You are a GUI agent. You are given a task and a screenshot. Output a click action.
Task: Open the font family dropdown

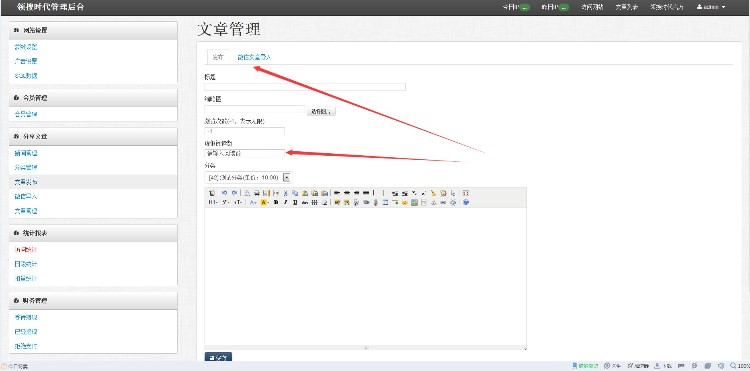(226, 202)
